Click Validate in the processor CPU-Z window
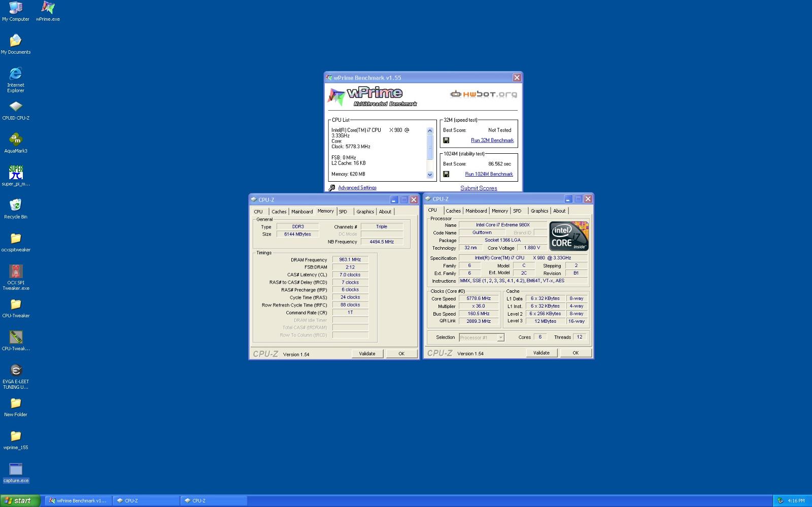The height and width of the screenshot is (507, 812). click(x=542, y=353)
